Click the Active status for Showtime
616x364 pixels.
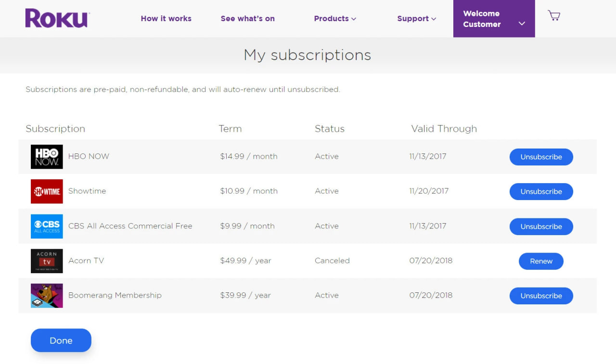[327, 191]
